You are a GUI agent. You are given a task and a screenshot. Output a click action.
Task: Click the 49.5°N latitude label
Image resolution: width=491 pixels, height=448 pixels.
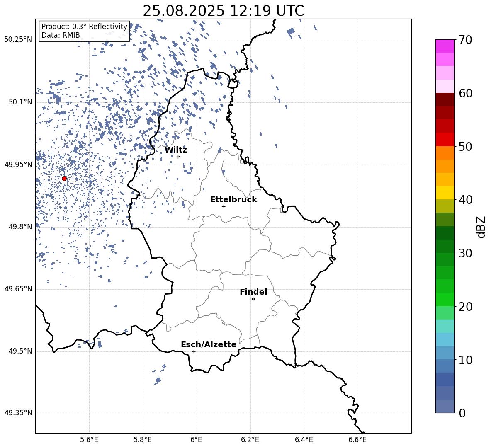(21, 351)
